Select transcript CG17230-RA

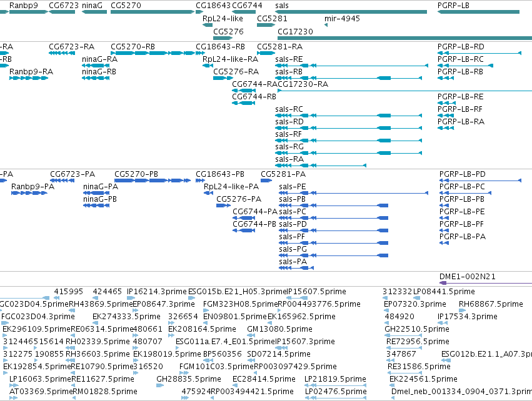click(404, 91)
